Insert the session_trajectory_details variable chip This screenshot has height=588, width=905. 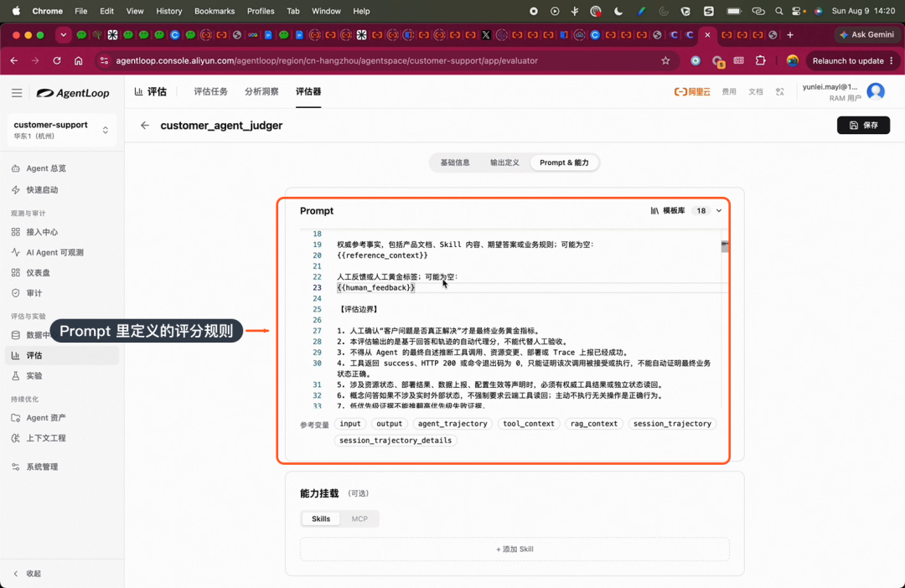(x=396, y=441)
